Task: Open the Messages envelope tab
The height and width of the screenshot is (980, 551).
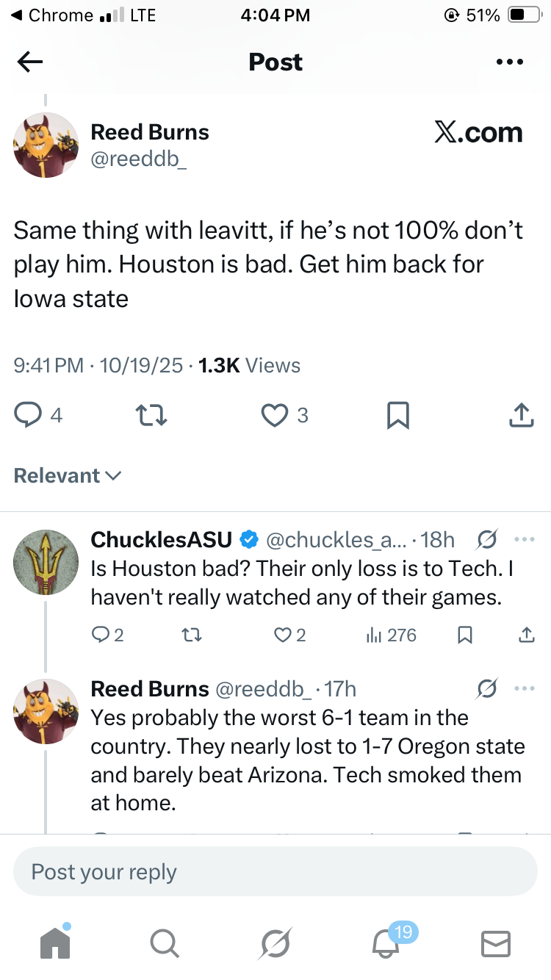Action: pyautogui.click(x=495, y=943)
